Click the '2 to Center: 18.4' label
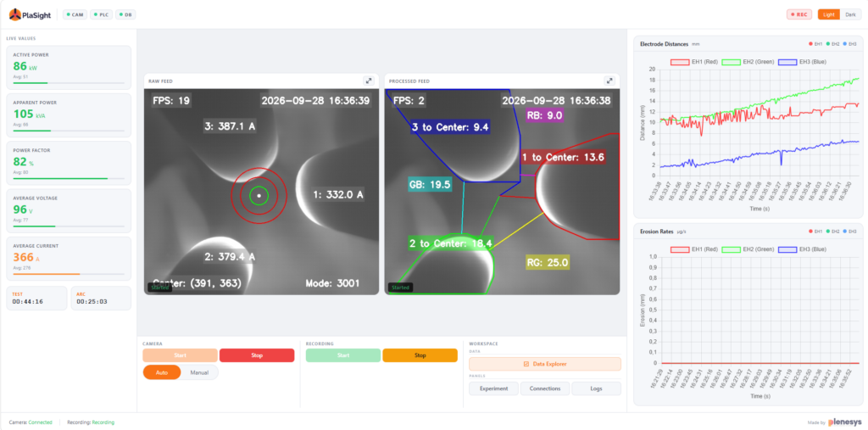Screen dimensions: 868x430 (x=451, y=243)
